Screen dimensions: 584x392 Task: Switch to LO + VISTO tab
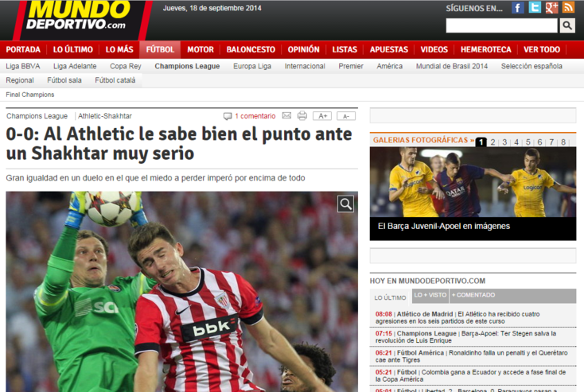click(430, 295)
